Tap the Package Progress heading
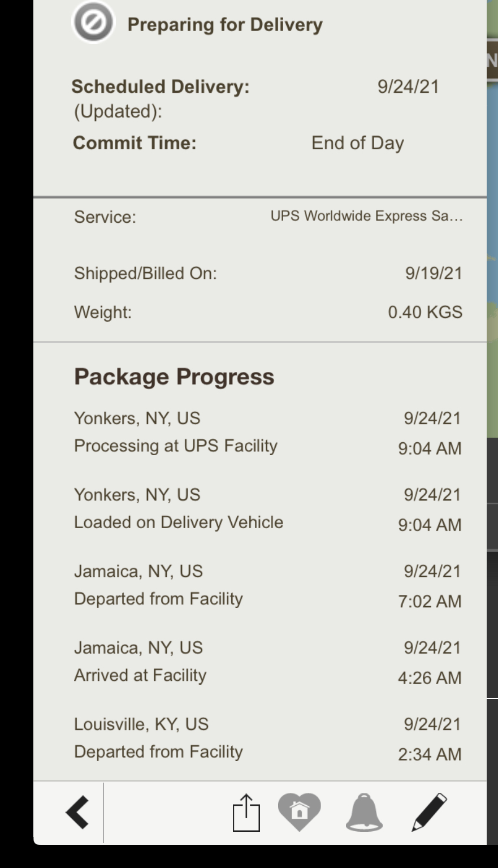498x868 pixels. pos(174,377)
